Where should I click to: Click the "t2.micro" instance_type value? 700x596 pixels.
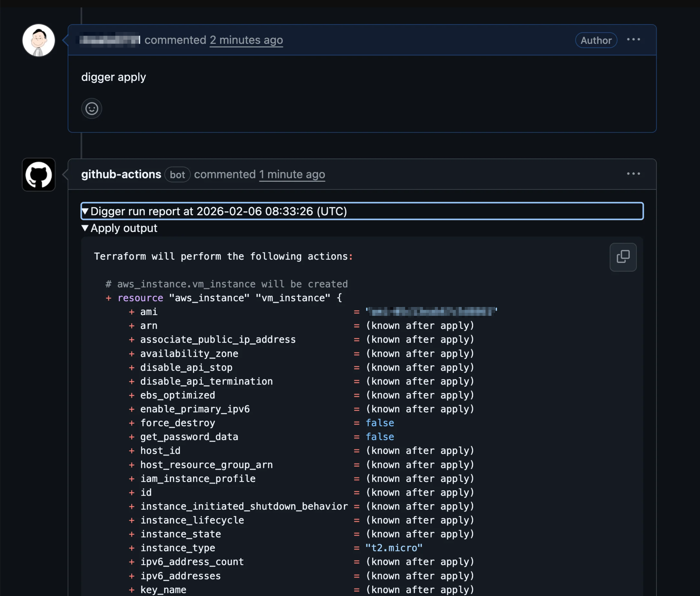click(x=394, y=548)
